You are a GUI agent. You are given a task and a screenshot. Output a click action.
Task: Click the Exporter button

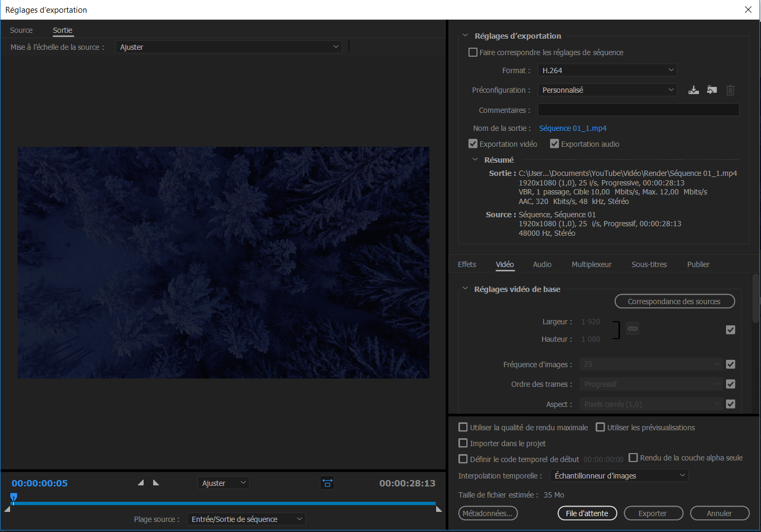click(x=652, y=513)
